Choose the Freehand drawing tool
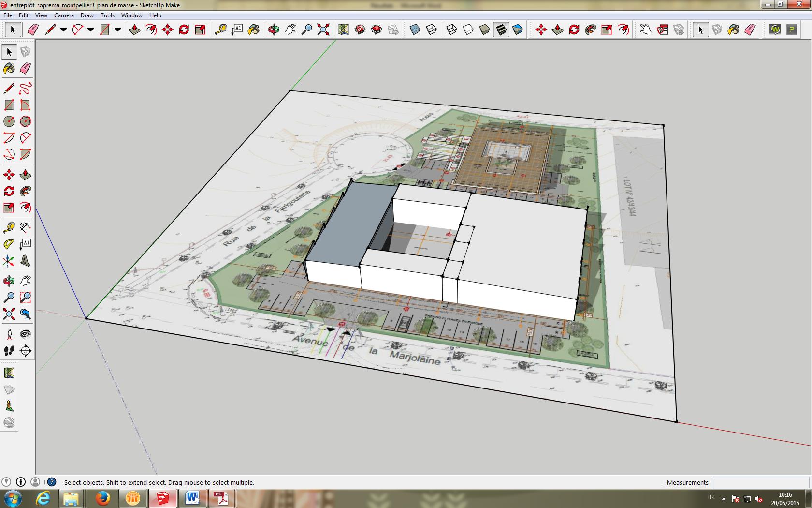The height and width of the screenshot is (508, 812). pyautogui.click(x=26, y=89)
